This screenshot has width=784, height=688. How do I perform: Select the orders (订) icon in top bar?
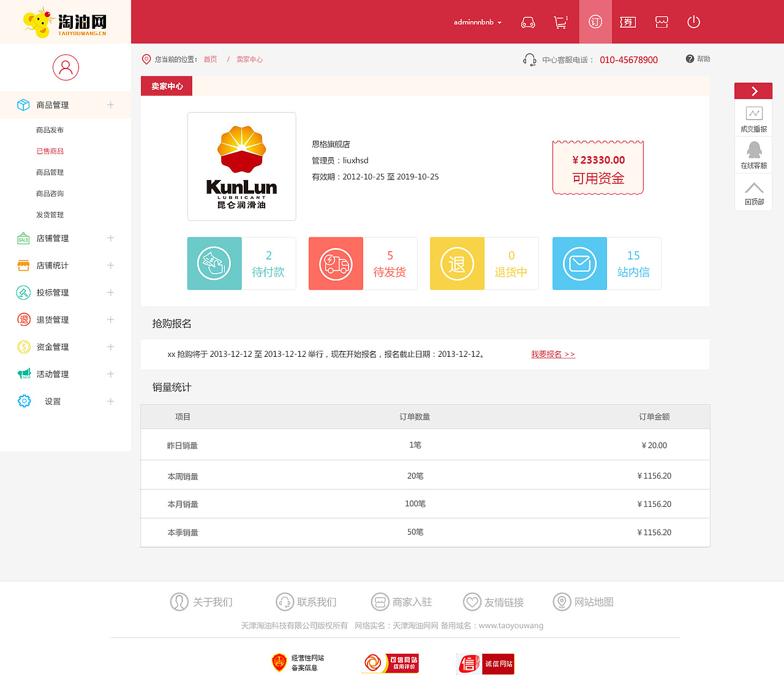point(595,21)
